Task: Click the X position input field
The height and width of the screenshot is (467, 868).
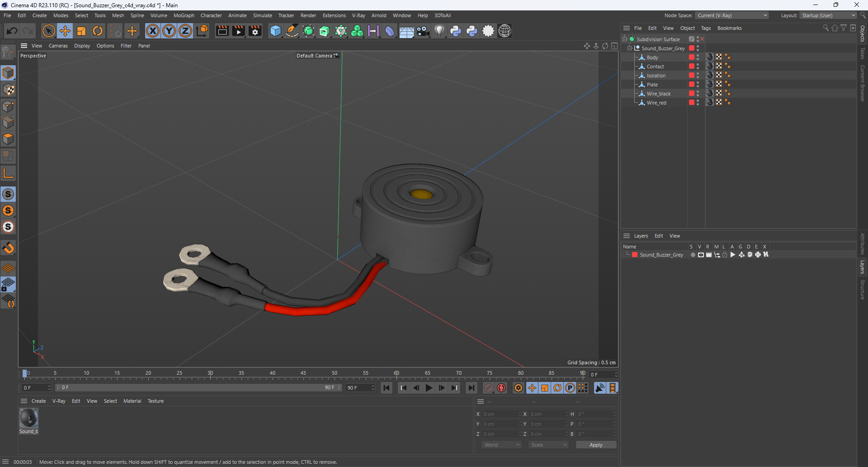Action: click(501, 414)
